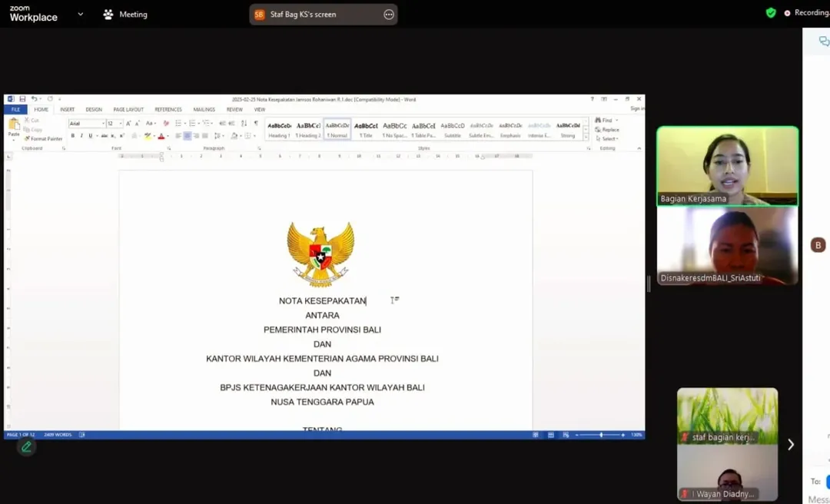Screen dimensions: 830x504
Task: Click the show paragraph marks (¶) icon
Action: [x=256, y=123]
